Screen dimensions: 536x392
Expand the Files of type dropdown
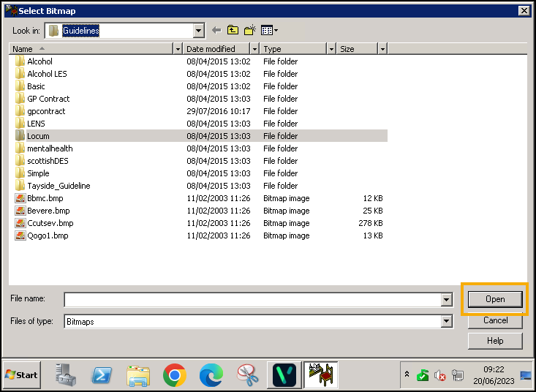[446, 322]
